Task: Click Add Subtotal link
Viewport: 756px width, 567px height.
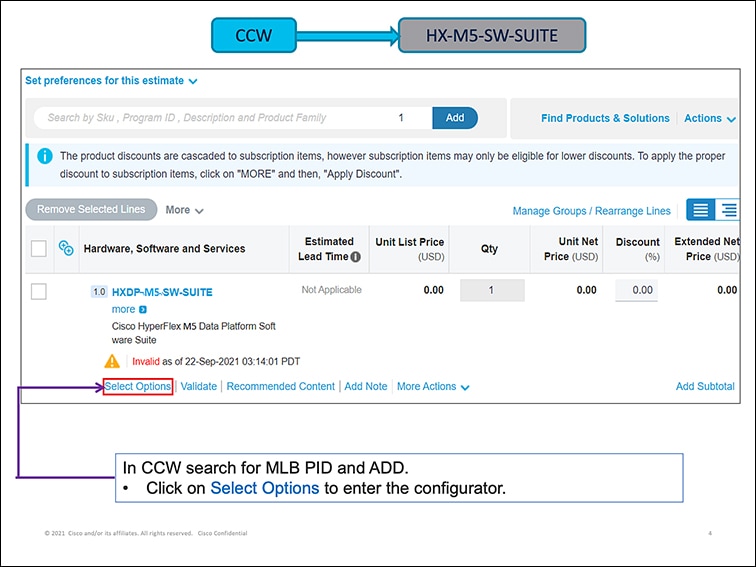Action: (705, 386)
